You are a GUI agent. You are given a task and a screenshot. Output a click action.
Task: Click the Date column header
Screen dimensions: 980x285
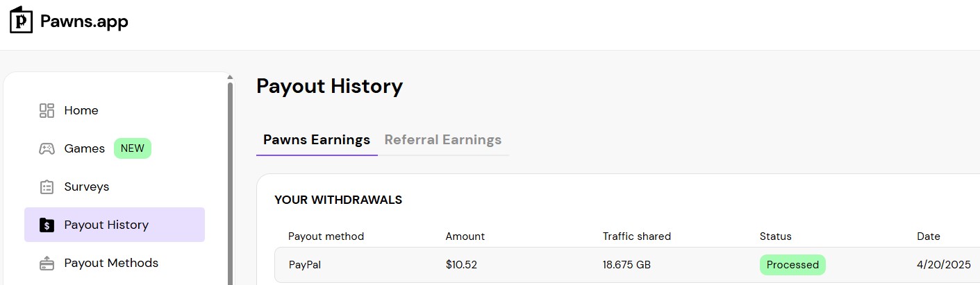929,236
